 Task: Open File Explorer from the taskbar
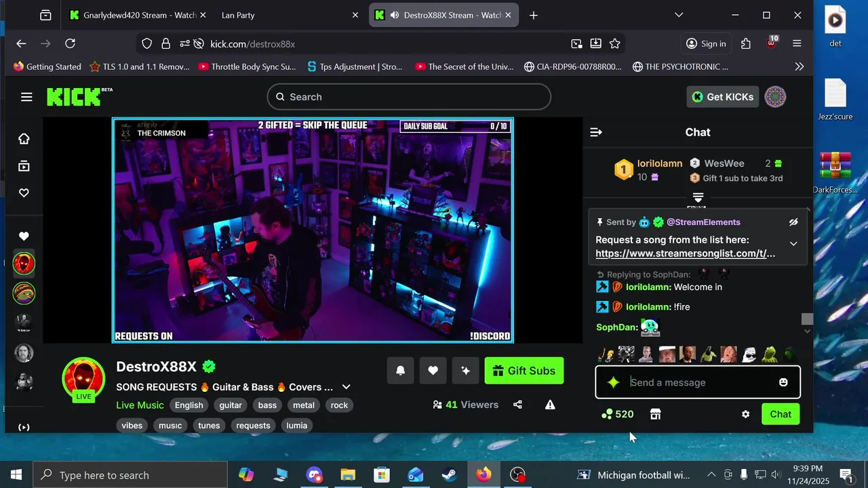[x=348, y=474]
